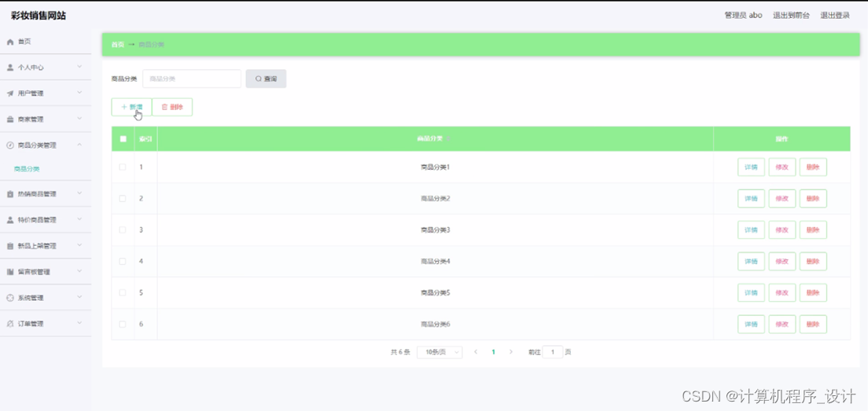Click the sort arrows in 商品分类 column header

[448, 139]
